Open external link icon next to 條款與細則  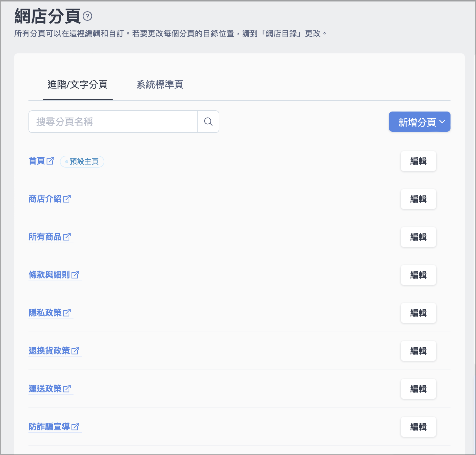click(75, 275)
